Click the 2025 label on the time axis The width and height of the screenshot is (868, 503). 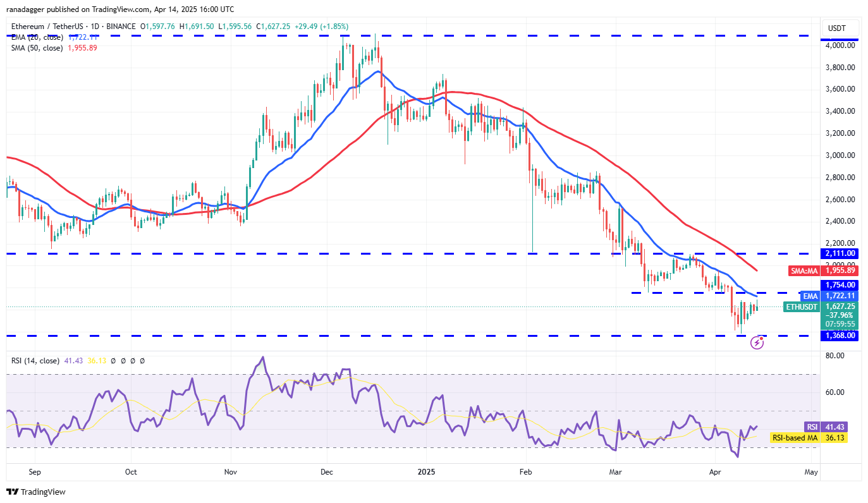pos(426,471)
